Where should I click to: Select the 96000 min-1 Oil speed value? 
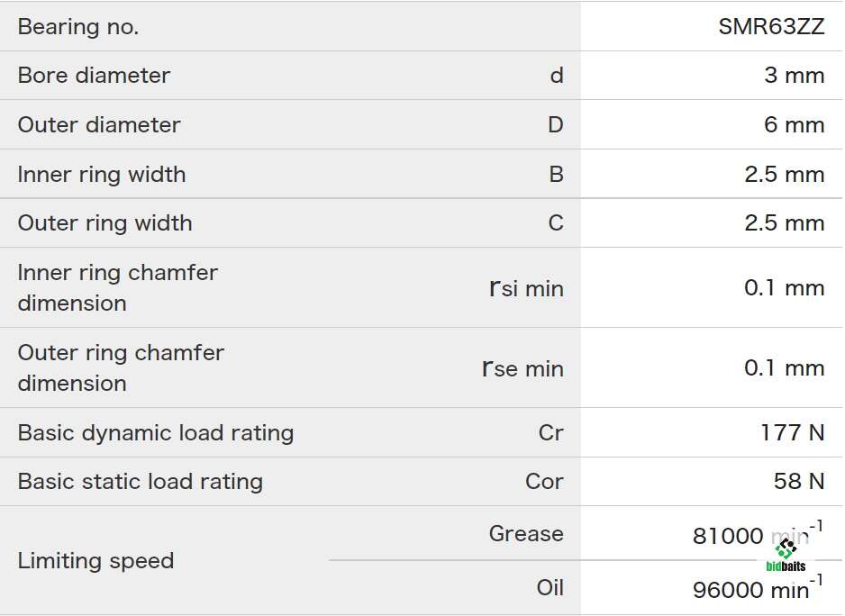tap(758, 587)
